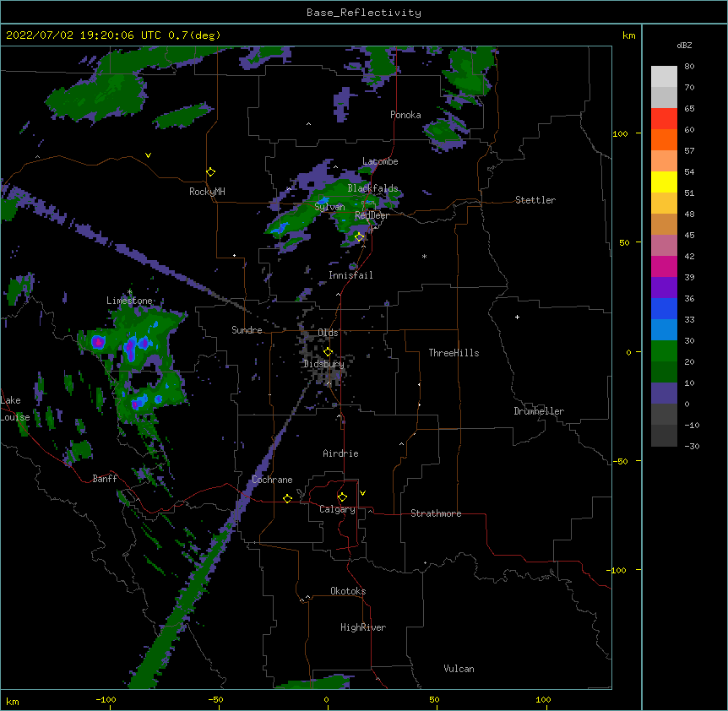Click the ThreeHills city label

[454, 353]
